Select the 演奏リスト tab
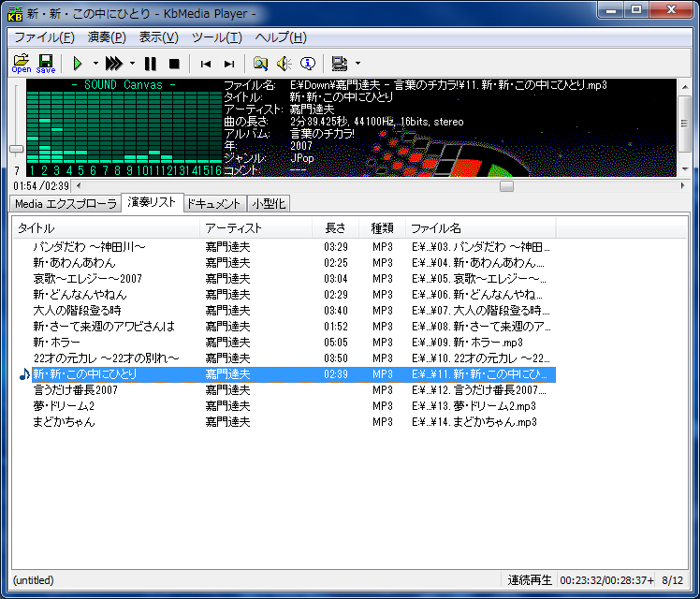The image size is (700, 599). point(152,203)
